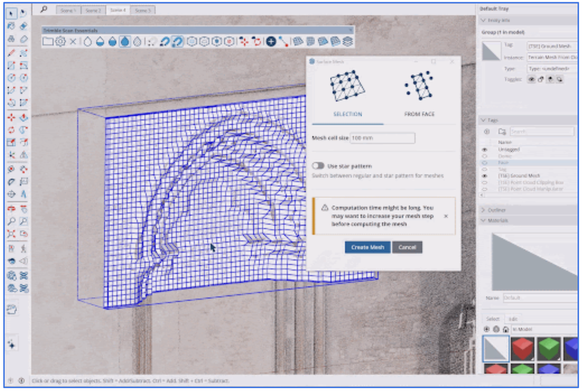586x392 pixels.
Task: Pick the Pencil line tool
Action: pos(11,53)
